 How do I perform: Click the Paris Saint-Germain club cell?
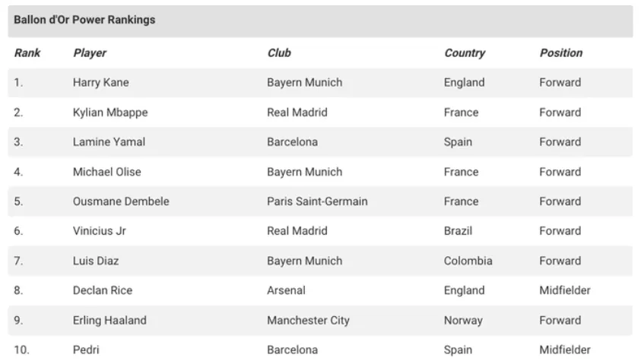pos(317,201)
